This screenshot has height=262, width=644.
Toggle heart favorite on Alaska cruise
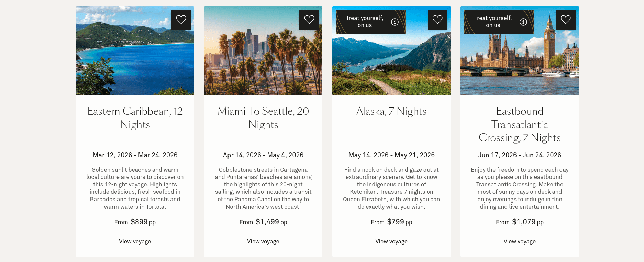pyautogui.click(x=437, y=20)
